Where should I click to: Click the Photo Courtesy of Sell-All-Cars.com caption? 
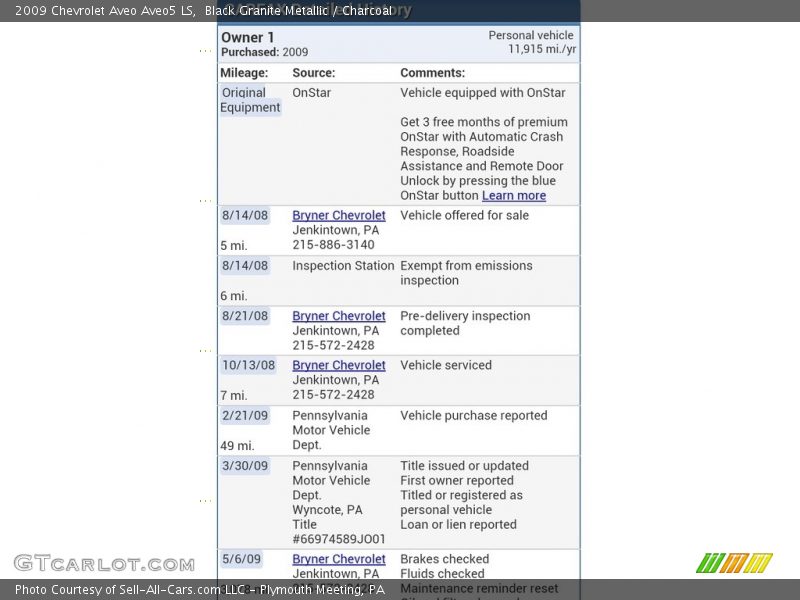199,590
